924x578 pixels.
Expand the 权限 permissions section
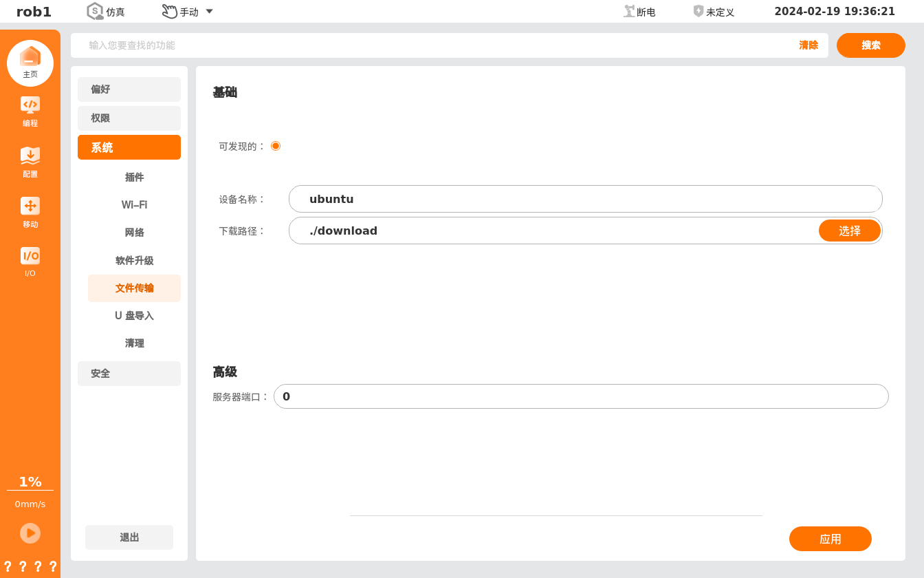tap(129, 118)
